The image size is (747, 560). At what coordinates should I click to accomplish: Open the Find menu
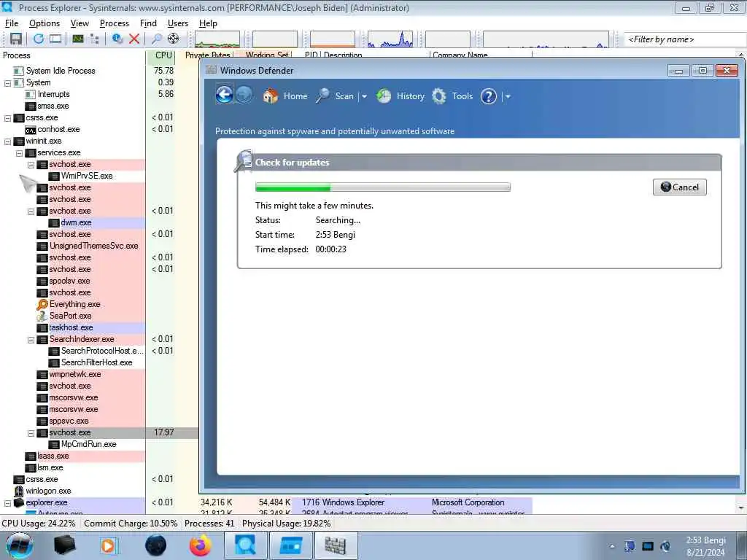click(148, 23)
